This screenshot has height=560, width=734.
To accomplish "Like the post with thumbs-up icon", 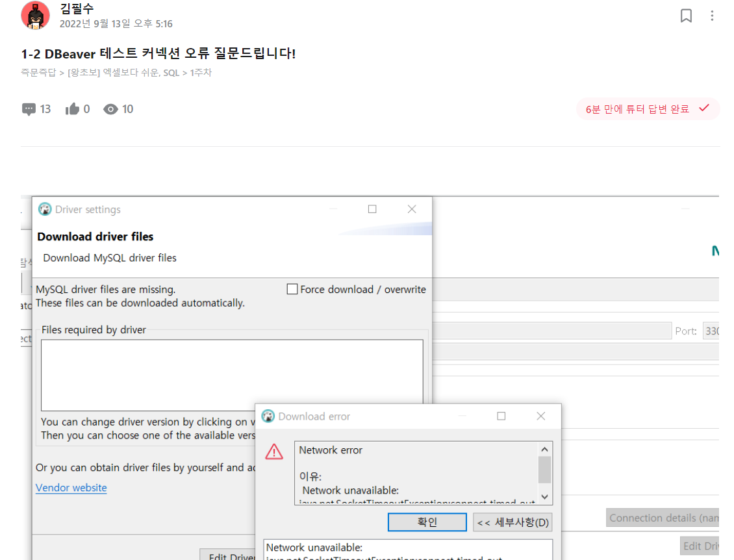I will point(72,109).
